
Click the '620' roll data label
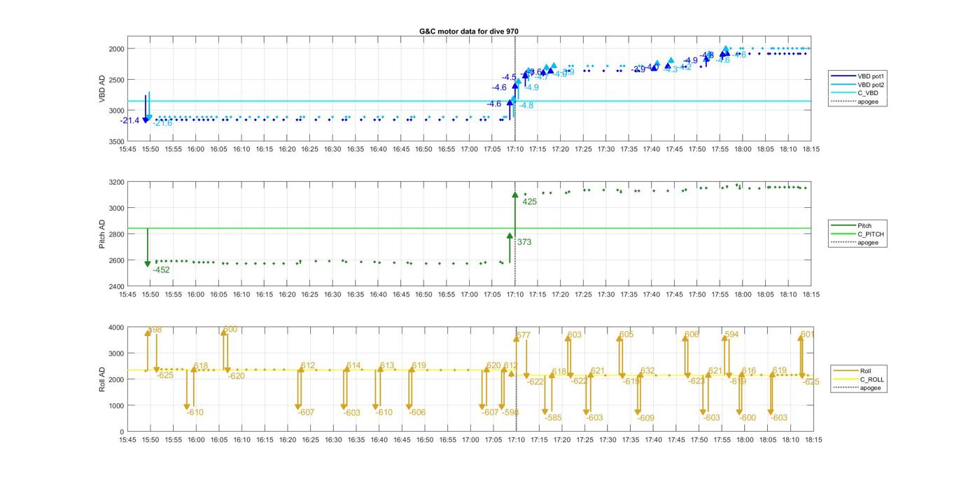coord(493,366)
